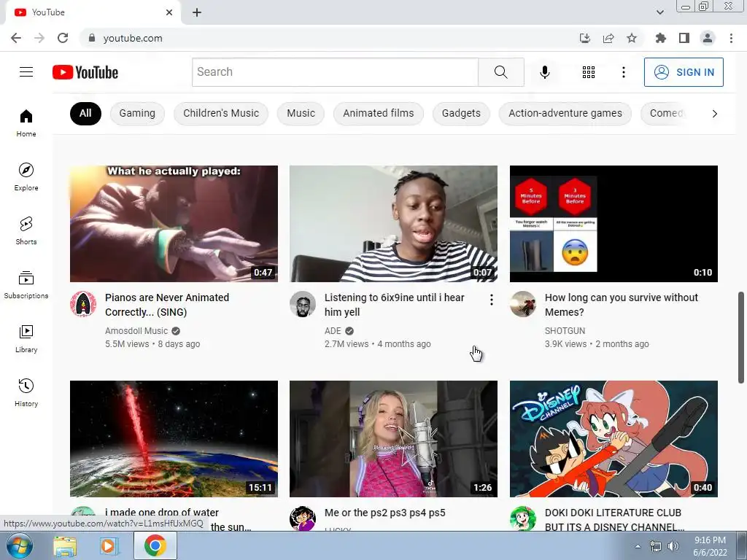Image resolution: width=747 pixels, height=560 pixels.
Task: Click volume speaker tray icon
Action: point(673,546)
